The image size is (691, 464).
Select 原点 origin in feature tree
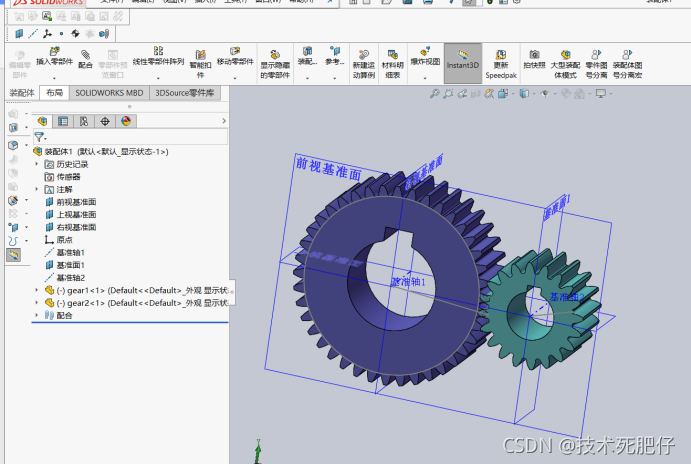[59, 240]
